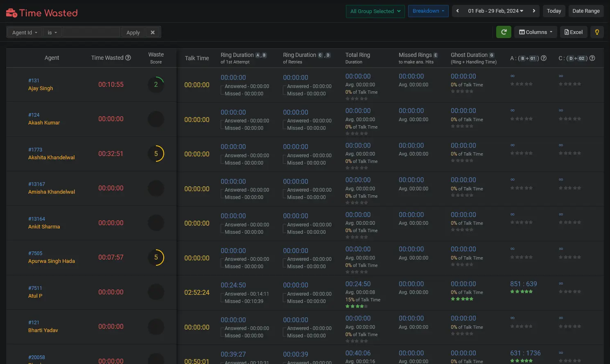Click ring duration value 00:39:27

(x=233, y=354)
